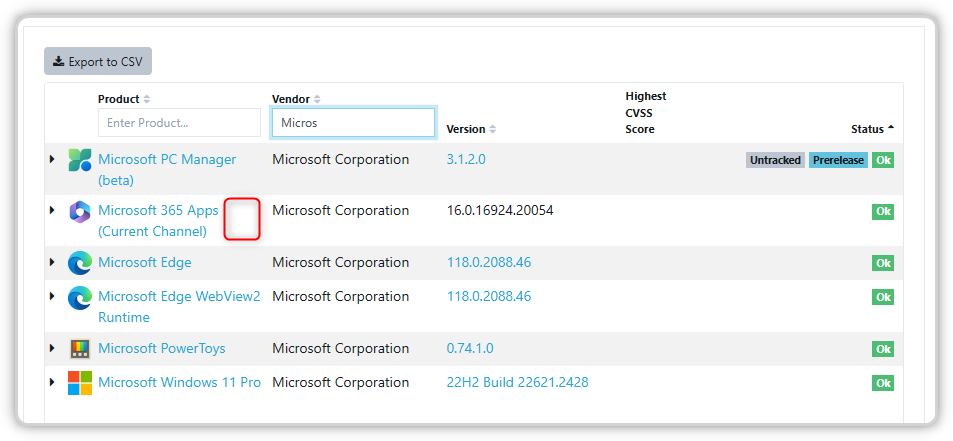The height and width of the screenshot is (441, 953).
Task: Click the Edge WebView2 Runtime icon
Action: click(80, 297)
